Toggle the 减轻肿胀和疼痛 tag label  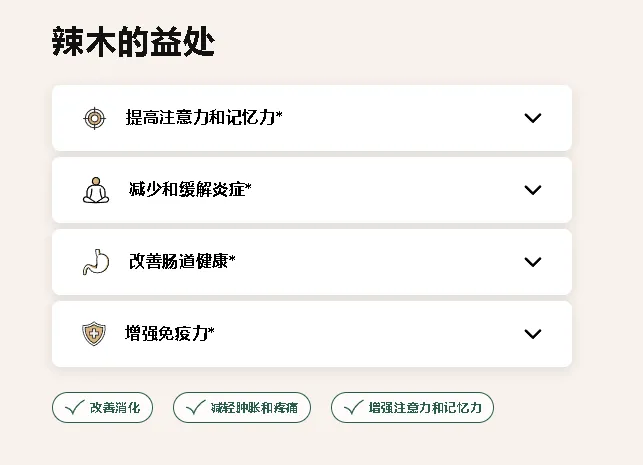click(x=254, y=408)
